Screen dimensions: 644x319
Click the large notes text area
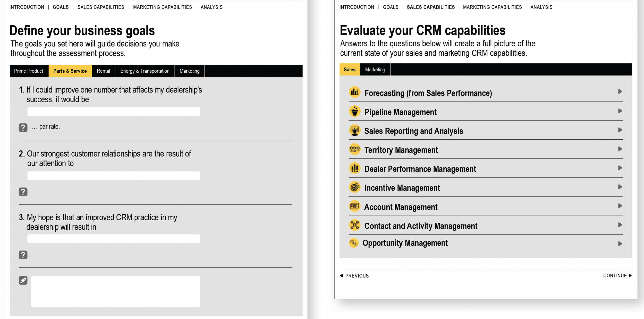pos(115,291)
